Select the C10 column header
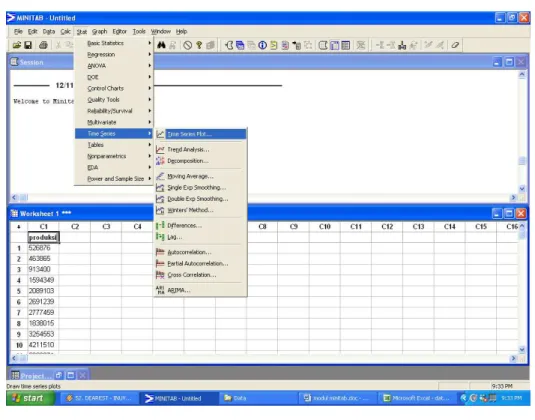Screen dimensions: 535x420 click(324, 227)
